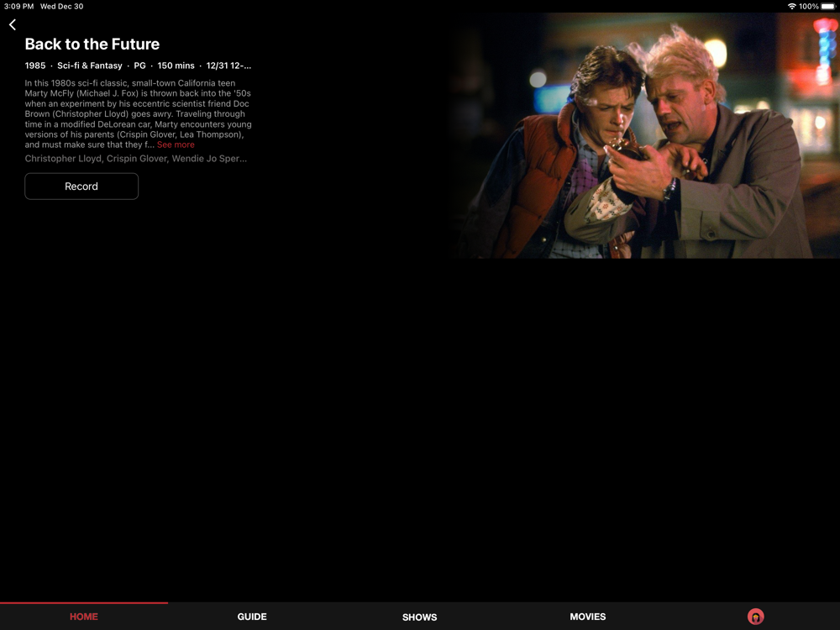
Task: Select the Back to the Future title
Action: [x=92, y=44]
